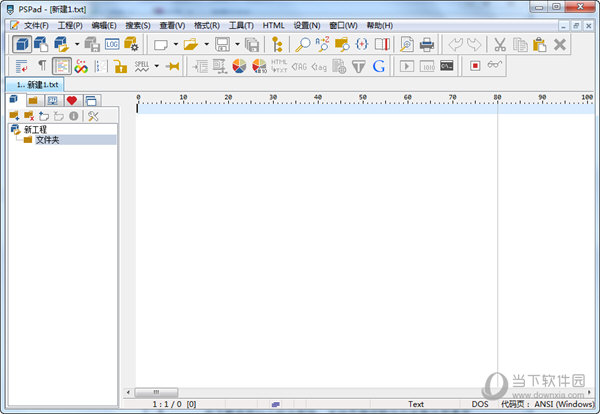Image resolution: width=600 pixels, height=414 pixels.
Task: Switch to the red heart favorites tab
Action: tap(72, 101)
